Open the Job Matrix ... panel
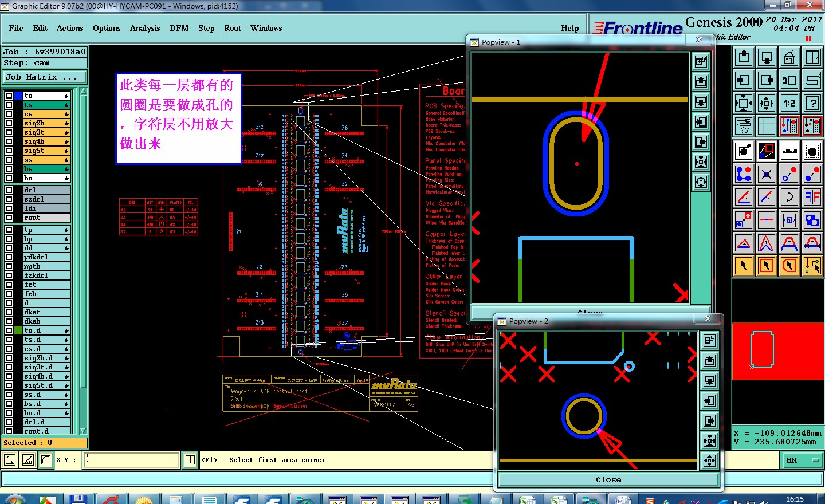The height and width of the screenshot is (504, 825). coord(45,77)
